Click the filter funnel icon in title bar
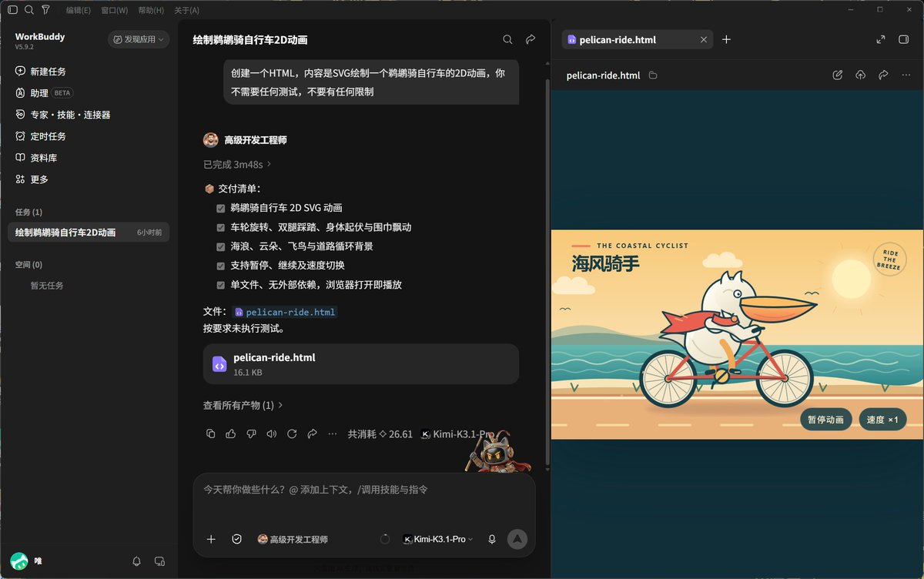Image resolution: width=924 pixels, height=579 pixels. (x=45, y=10)
